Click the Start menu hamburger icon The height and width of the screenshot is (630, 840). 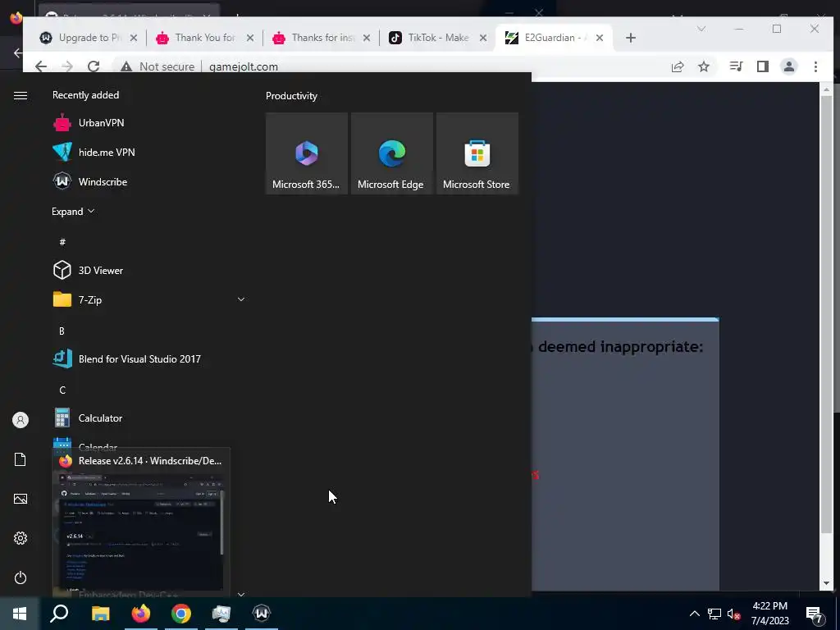pyautogui.click(x=21, y=95)
